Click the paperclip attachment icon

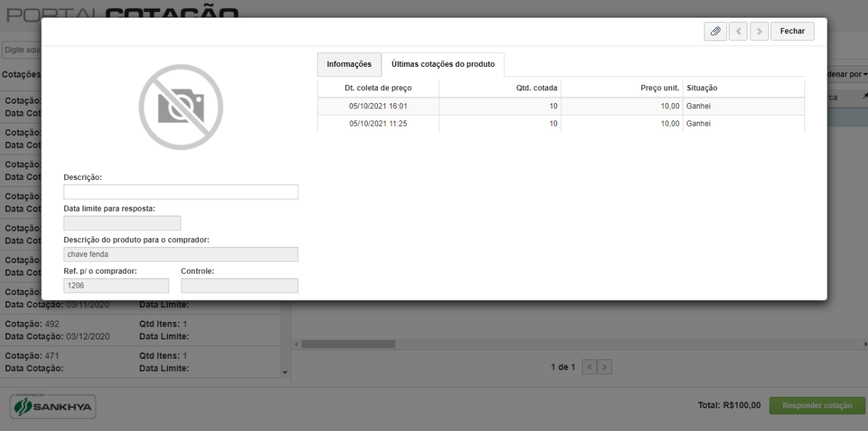click(x=715, y=31)
